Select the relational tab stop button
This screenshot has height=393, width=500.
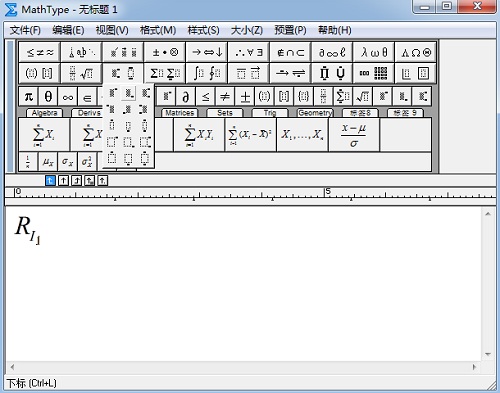[x=89, y=181]
